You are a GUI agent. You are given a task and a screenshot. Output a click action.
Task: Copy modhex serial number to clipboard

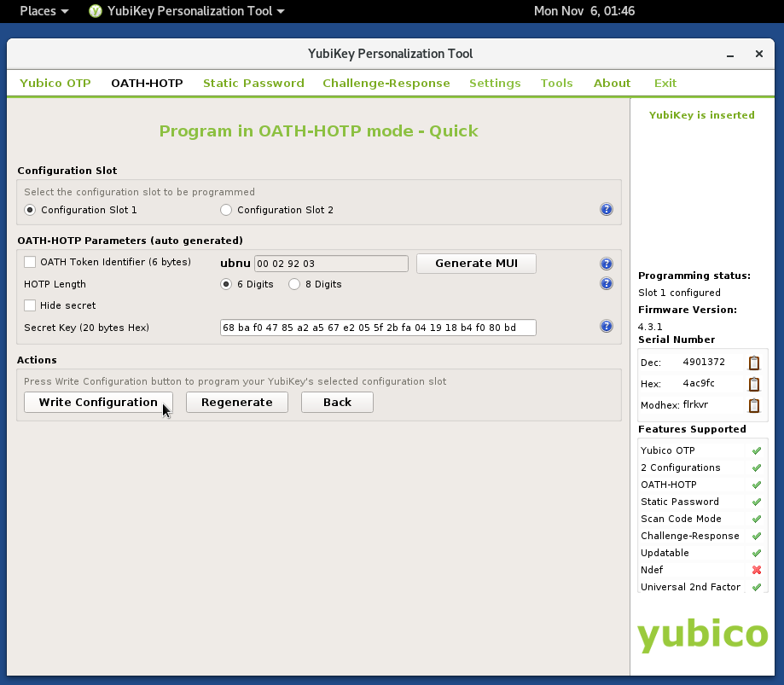pyautogui.click(x=754, y=405)
